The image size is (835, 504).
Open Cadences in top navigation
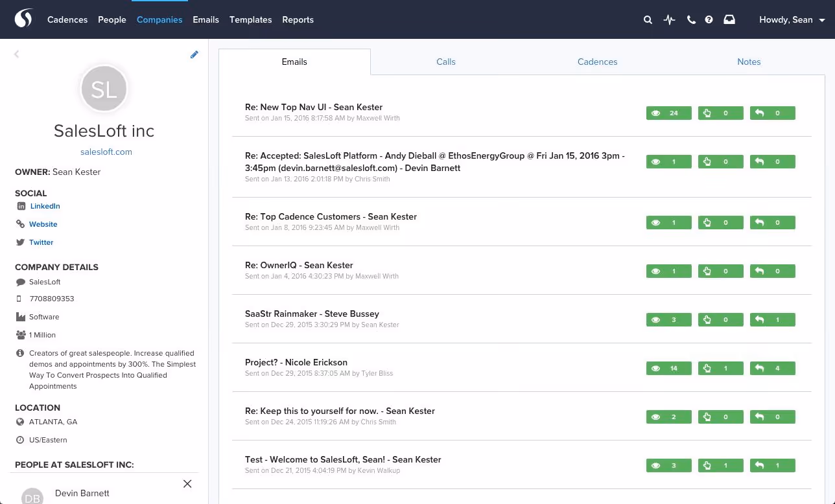67,20
